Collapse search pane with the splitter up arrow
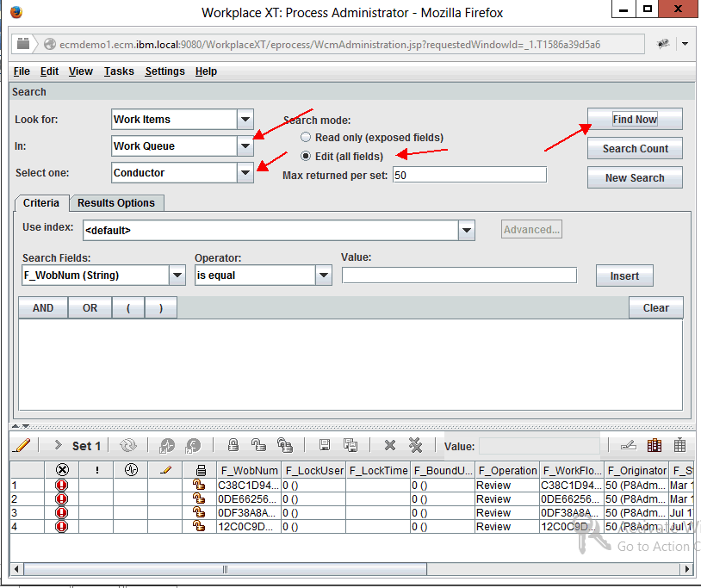701x588 pixels. click(x=16, y=426)
